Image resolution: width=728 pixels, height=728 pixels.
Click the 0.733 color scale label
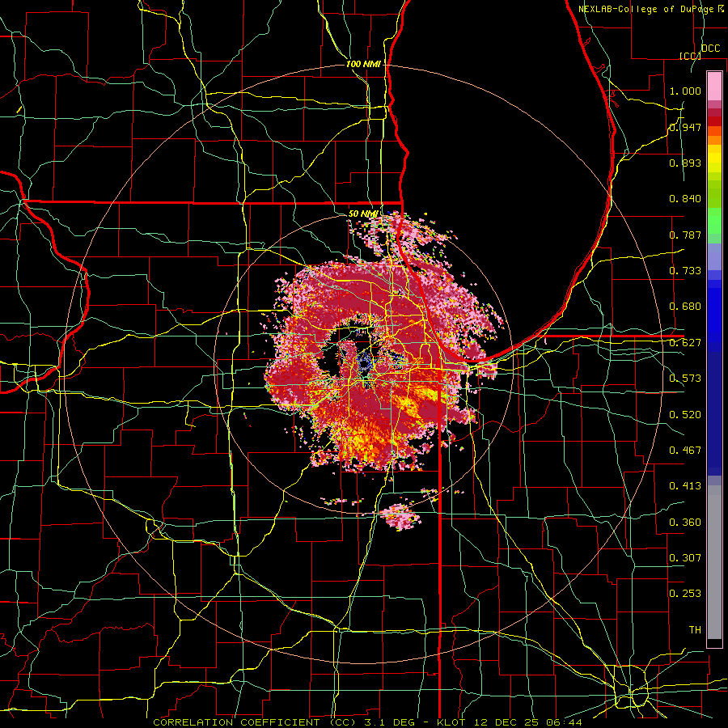click(x=685, y=271)
